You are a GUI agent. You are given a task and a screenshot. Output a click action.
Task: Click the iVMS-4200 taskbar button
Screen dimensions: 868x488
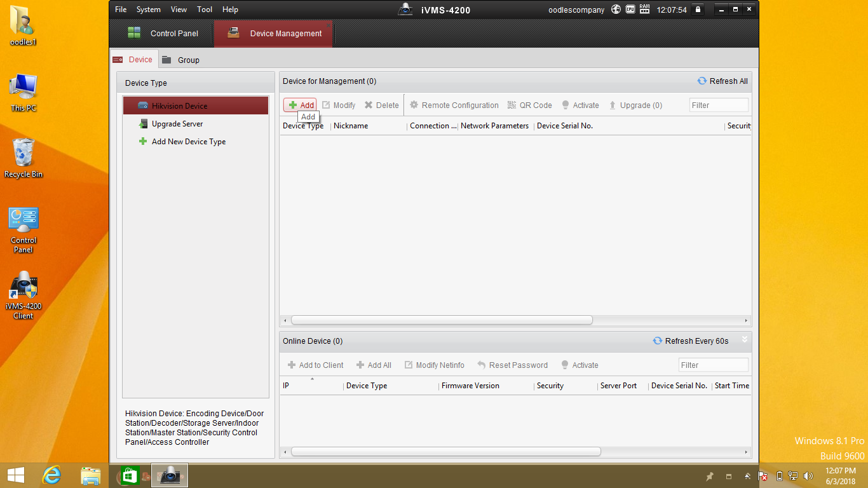pos(169,475)
